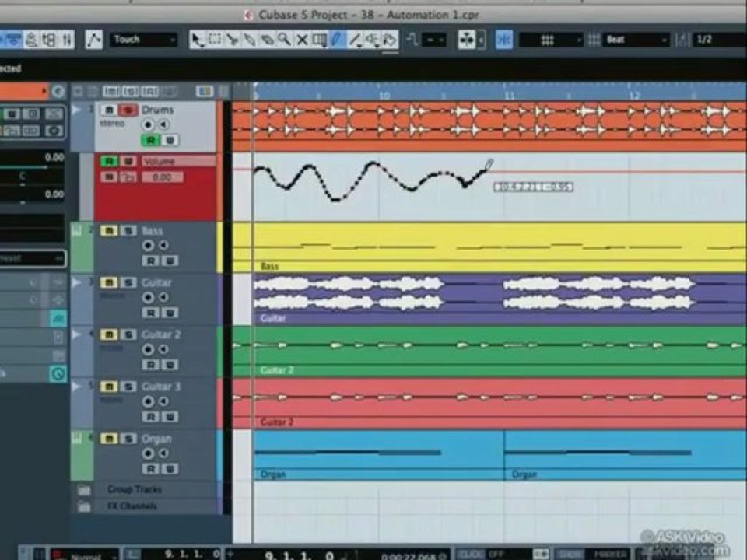
Task: Open the automation panel icon
Action: [x=94, y=40]
